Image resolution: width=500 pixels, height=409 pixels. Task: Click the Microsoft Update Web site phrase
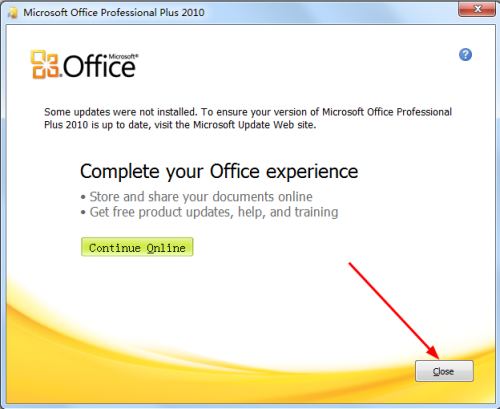tap(254, 125)
